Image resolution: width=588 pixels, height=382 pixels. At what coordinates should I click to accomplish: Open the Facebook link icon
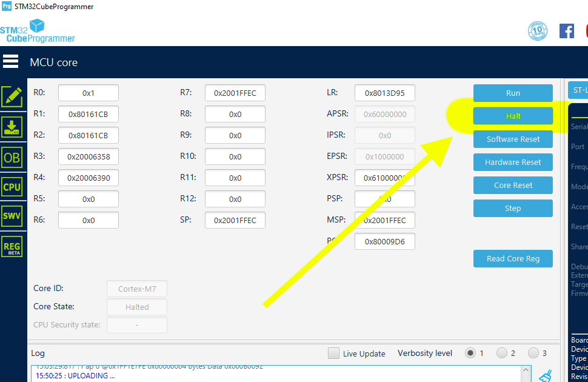pos(567,31)
